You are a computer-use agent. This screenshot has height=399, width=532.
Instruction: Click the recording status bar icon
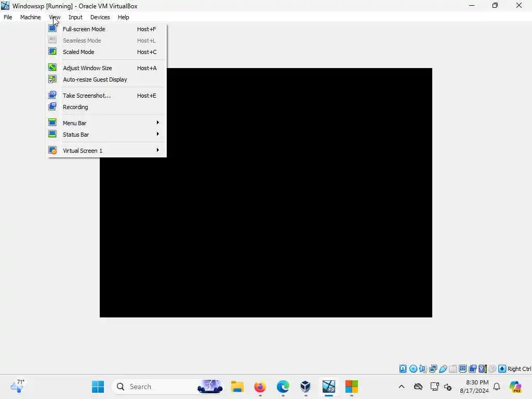[x=473, y=369]
